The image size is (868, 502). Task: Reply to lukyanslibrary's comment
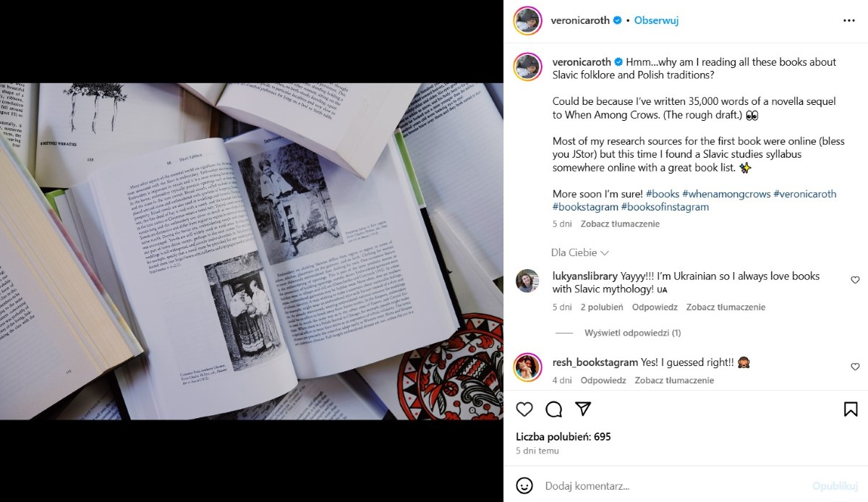click(655, 307)
